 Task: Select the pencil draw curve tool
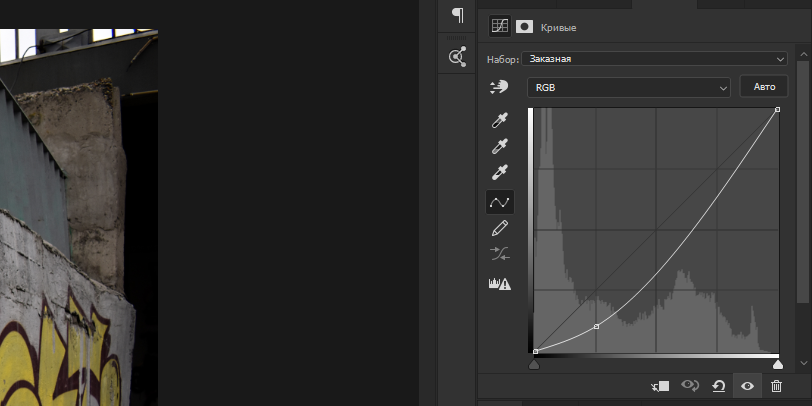pos(500,228)
